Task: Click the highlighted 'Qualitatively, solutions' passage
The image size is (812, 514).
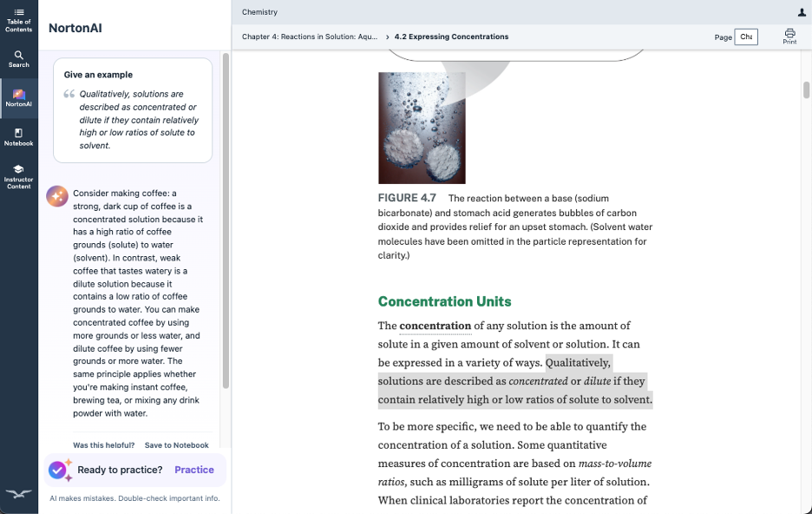Action: click(515, 381)
